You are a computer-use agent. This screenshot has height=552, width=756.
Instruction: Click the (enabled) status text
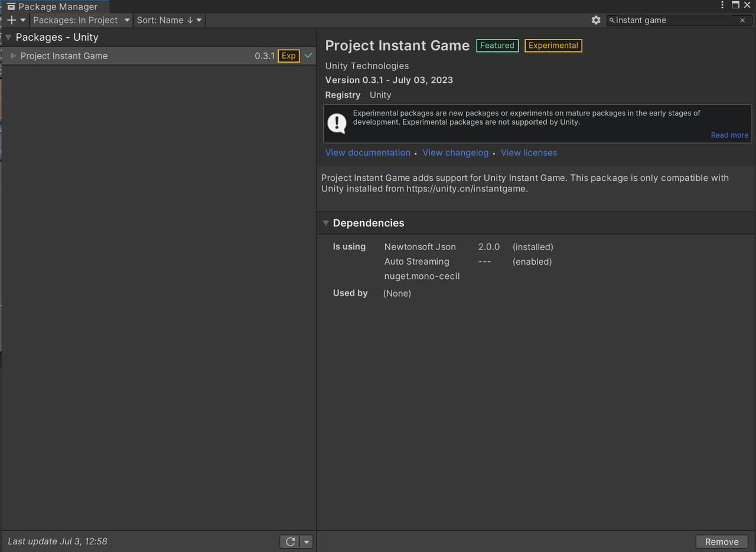click(532, 262)
